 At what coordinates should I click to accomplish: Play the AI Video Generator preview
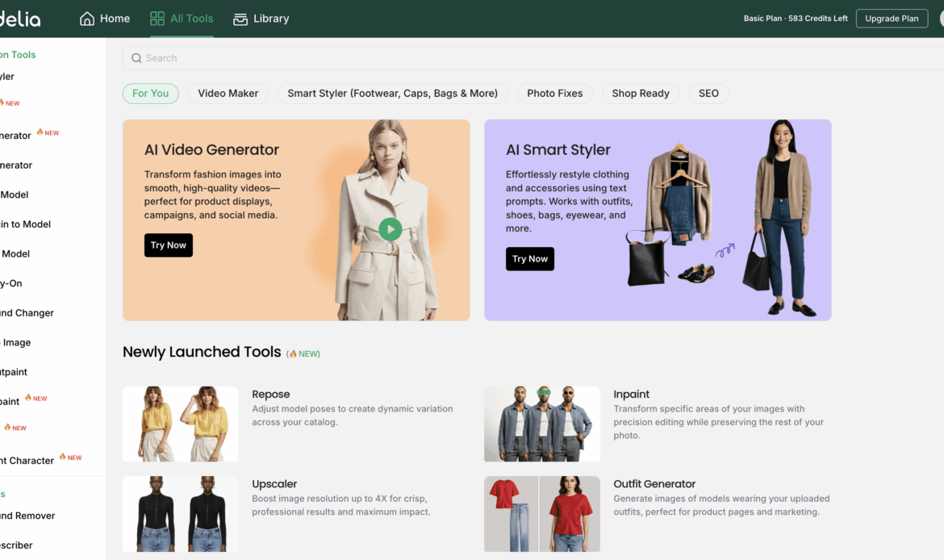[x=390, y=229]
